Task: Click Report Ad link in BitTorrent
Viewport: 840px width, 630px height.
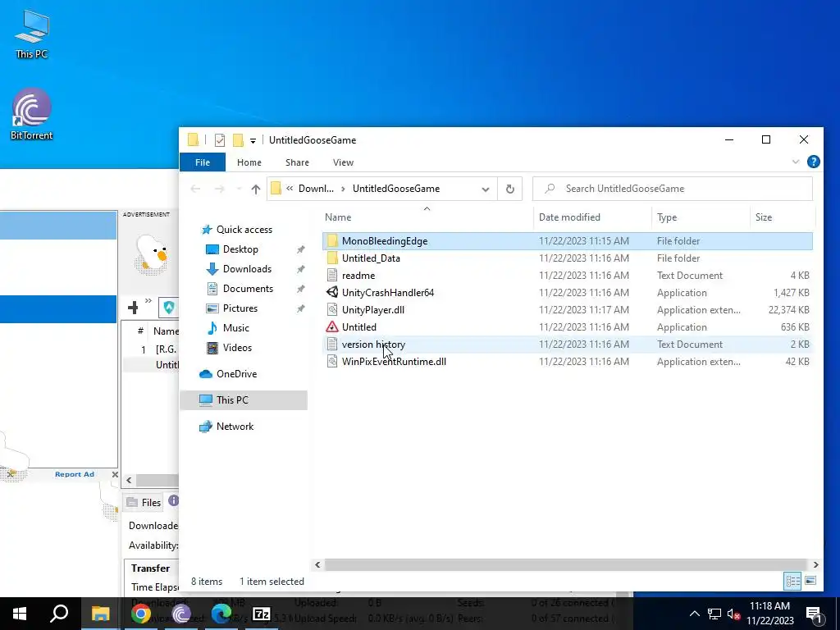Action: tap(75, 474)
